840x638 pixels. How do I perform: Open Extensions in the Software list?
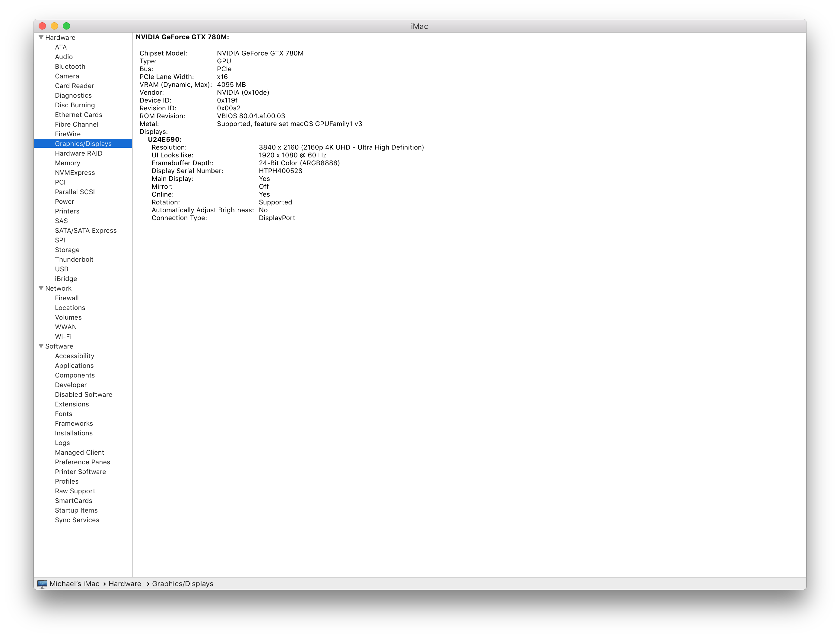tap(72, 404)
